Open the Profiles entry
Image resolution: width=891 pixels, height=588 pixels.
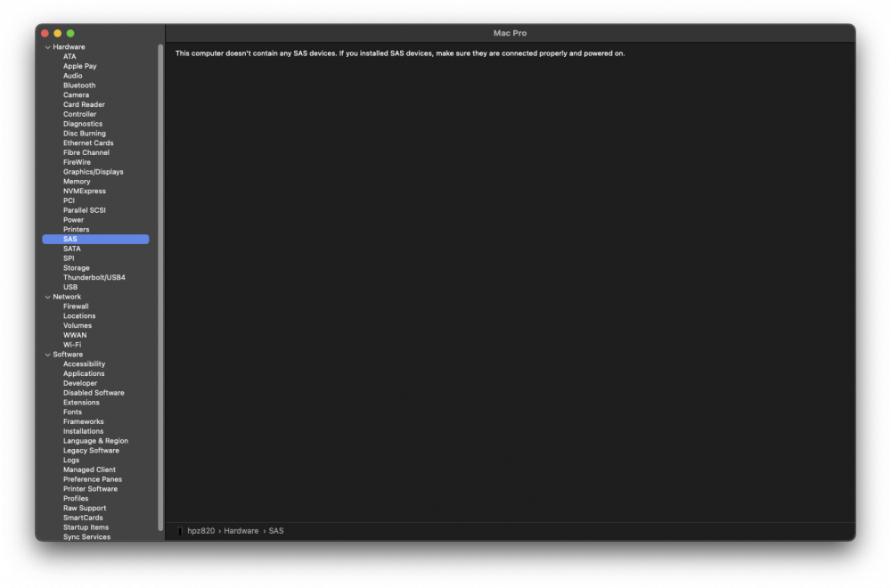click(x=76, y=499)
